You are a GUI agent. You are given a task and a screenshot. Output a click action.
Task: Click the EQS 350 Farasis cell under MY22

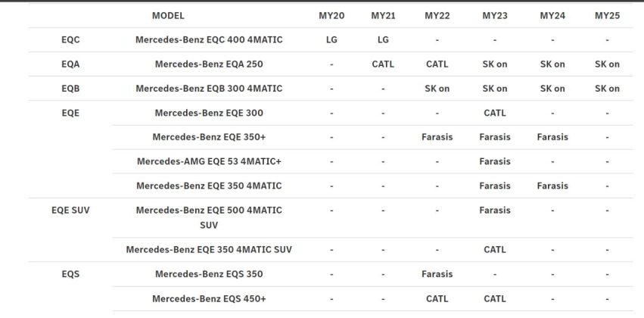(437, 274)
